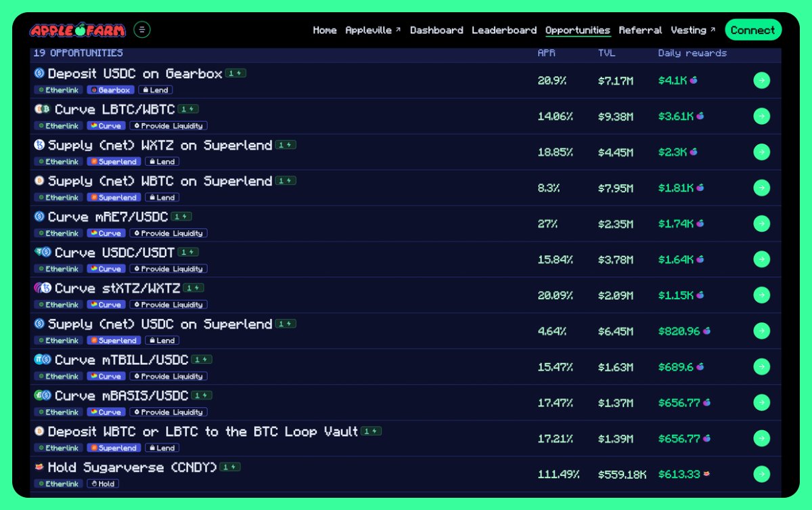Open the Appleville external link
This screenshot has height=510, width=812.
click(373, 30)
